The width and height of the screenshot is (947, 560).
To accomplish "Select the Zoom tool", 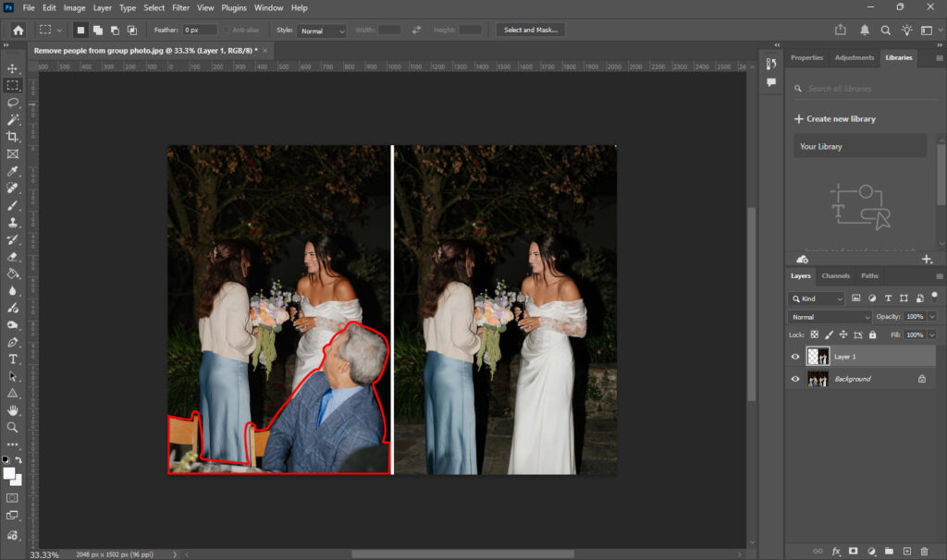I will point(13,427).
